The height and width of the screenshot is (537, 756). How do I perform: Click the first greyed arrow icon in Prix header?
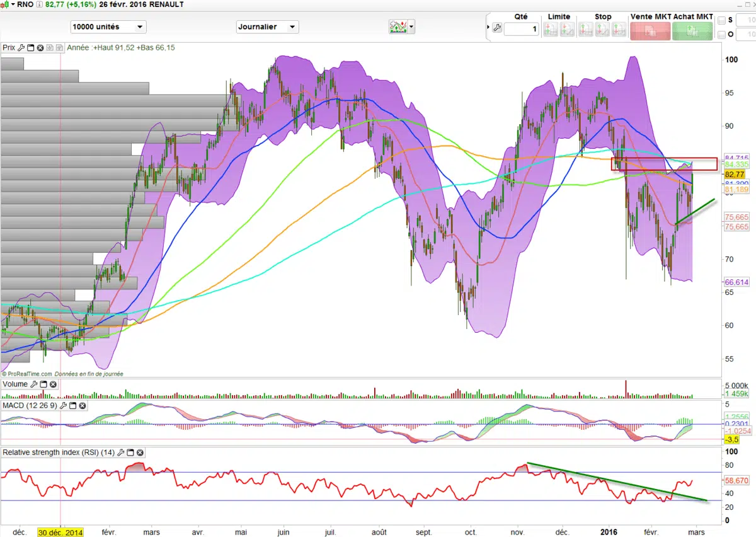point(50,48)
